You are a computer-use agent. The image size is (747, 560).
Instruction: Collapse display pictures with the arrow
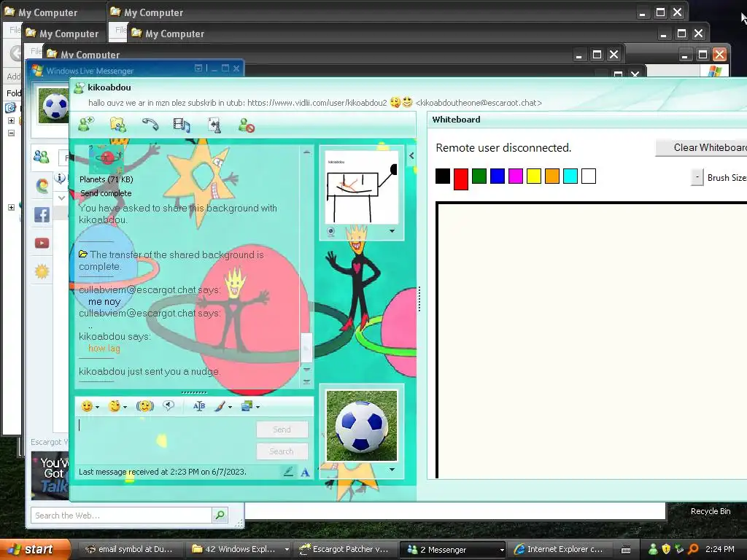[x=411, y=155]
